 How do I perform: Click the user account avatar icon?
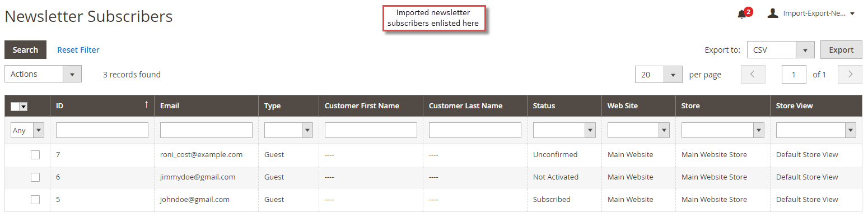click(773, 13)
